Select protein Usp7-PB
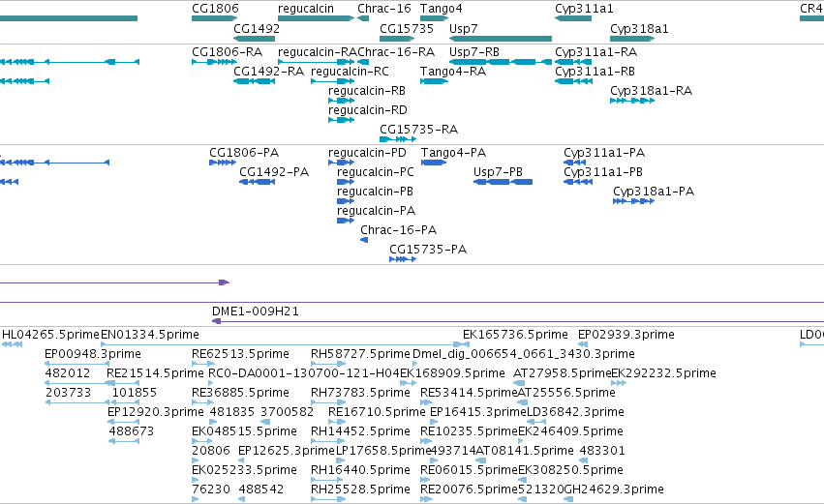Screen dimensions: 824x504 [x=503, y=182]
